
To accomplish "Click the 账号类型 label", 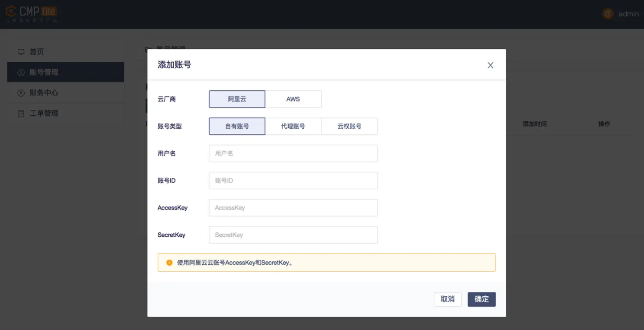I will click(169, 127).
